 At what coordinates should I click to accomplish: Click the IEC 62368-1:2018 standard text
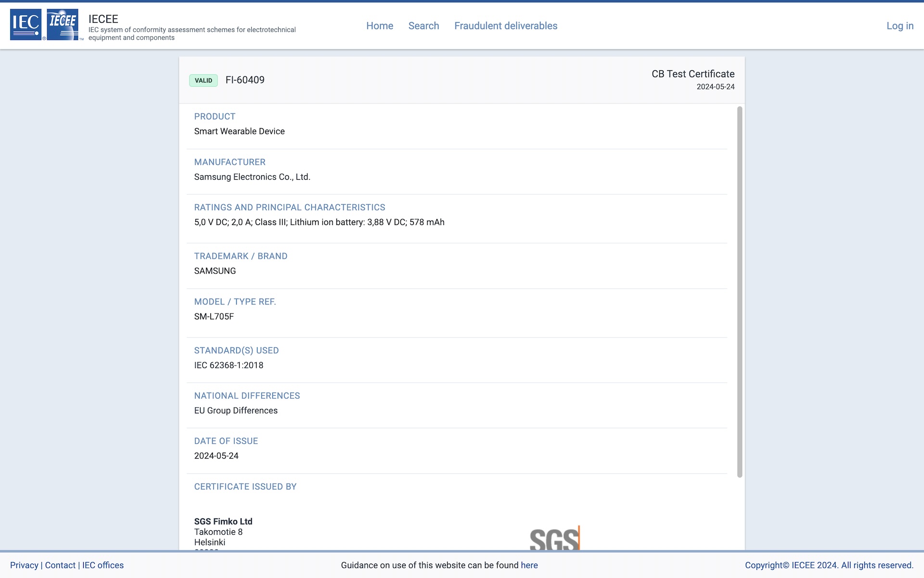[229, 365]
